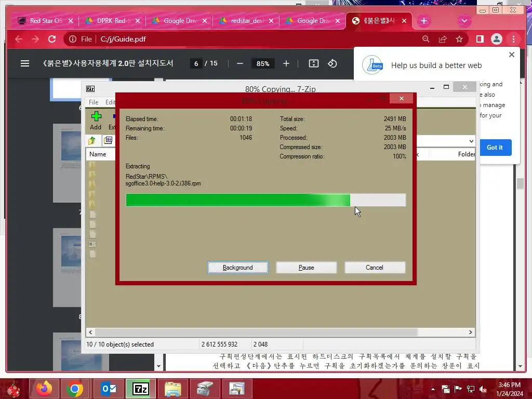
Task: Open the Chrome profile avatar
Action: 496,39
